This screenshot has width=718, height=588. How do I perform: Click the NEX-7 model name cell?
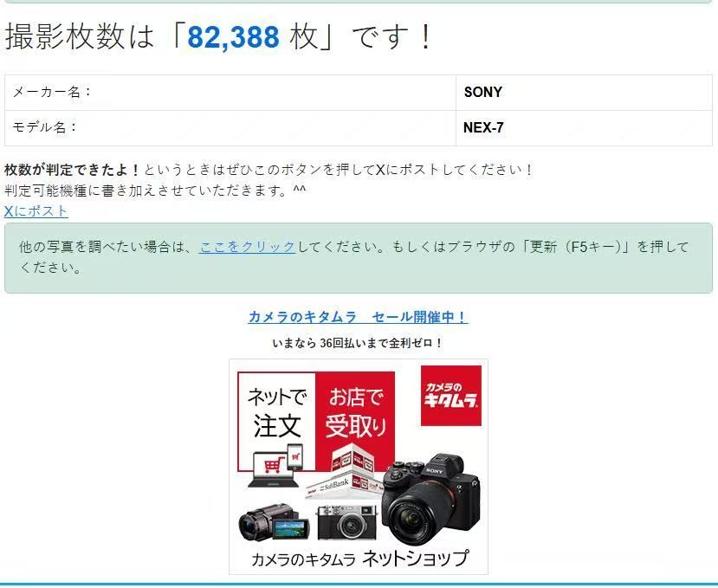click(x=584, y=128)
